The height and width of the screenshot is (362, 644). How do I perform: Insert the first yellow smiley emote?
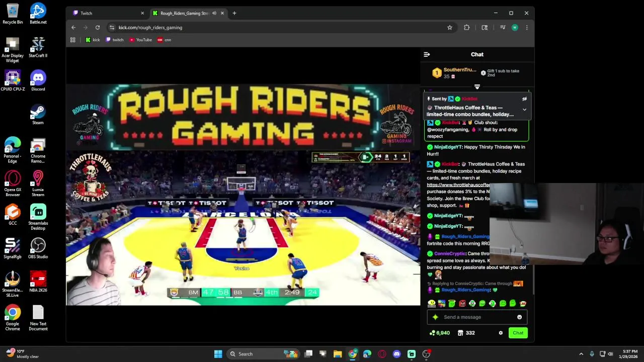(x=431, y=303)
